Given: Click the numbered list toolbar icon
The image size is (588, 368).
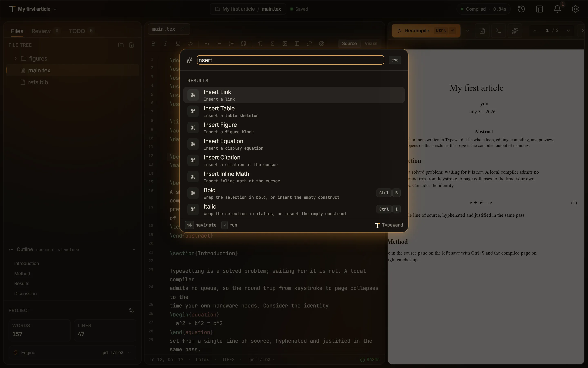Looking at the screenshot, I should [x=231, y=44].
